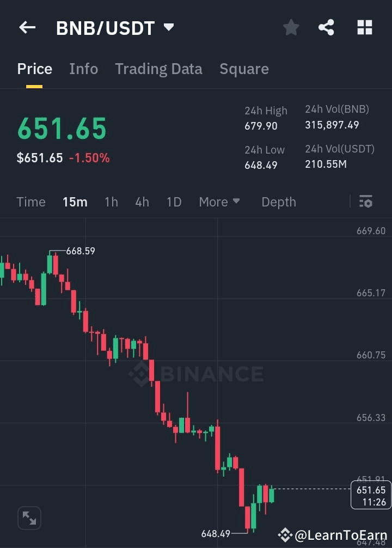Click the Time interval option
392x548 pixels.
pos(30,202)
